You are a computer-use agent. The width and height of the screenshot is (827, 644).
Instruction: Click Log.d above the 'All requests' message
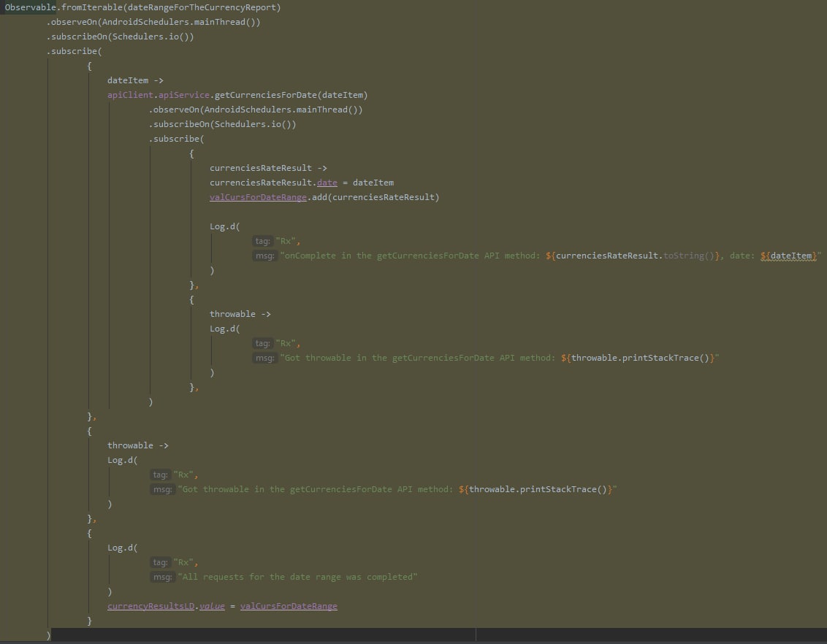pos(122,548)
